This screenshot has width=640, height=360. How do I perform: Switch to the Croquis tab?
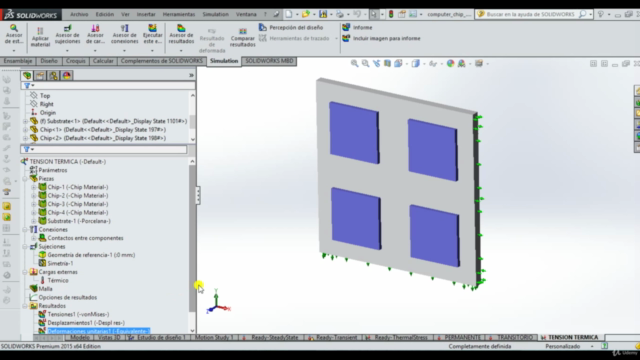pos(76,61)
